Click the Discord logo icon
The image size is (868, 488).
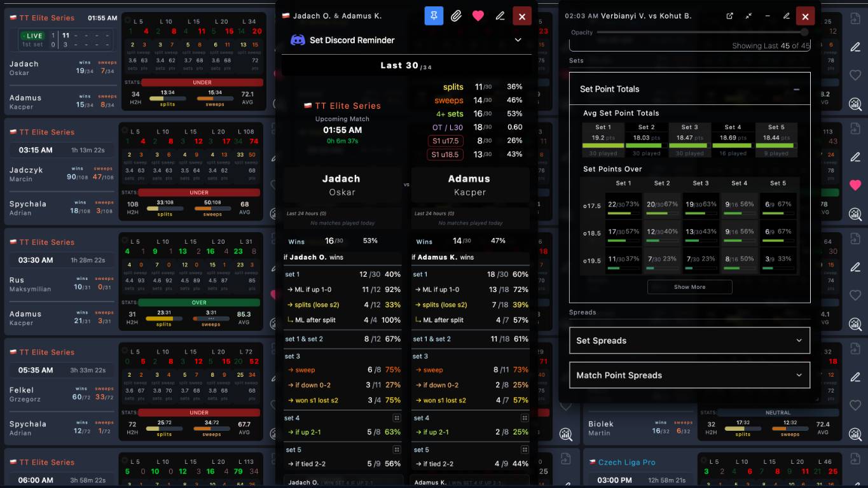tap(298, 40)
